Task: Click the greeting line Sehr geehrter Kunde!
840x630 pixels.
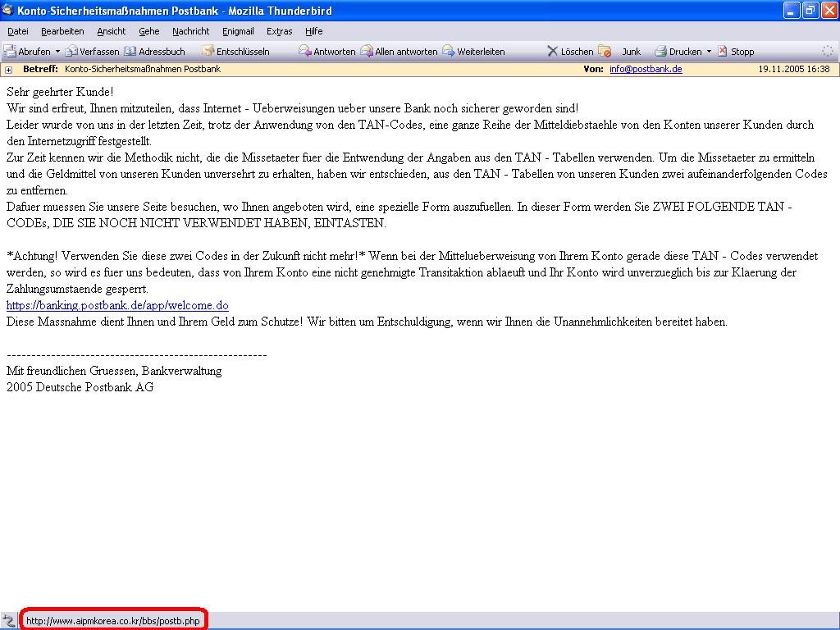Action: click(x=60, y=92)
